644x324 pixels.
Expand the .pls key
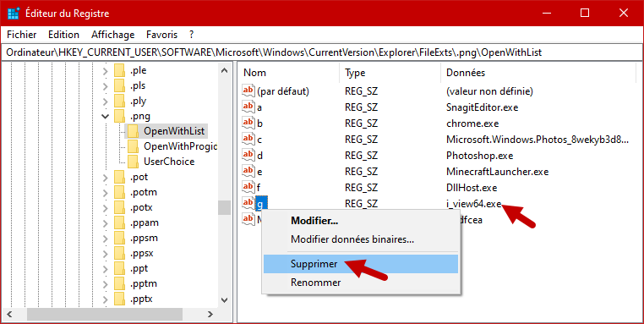pos(106,86)
